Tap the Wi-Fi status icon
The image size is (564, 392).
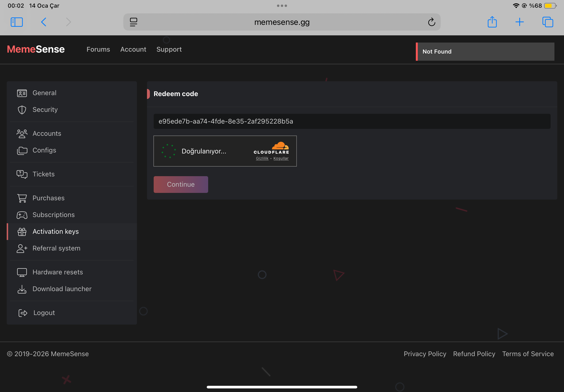516,6
